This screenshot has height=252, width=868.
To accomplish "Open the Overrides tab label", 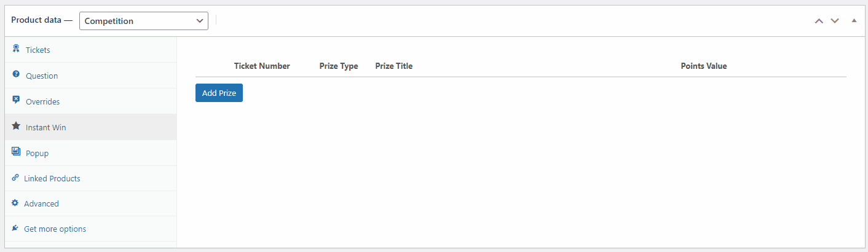I will pyautogui.click(x=43, y=101).
